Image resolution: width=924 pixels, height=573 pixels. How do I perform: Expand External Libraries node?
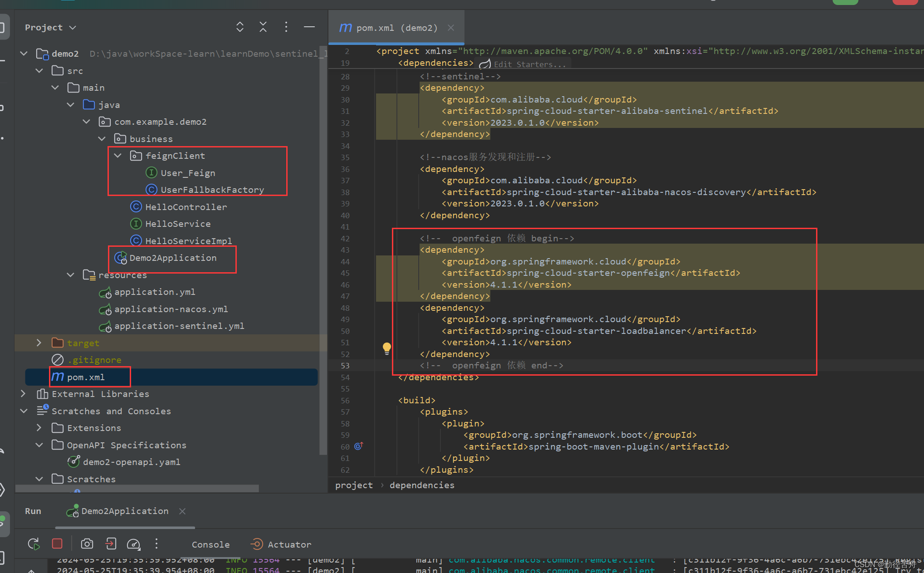pyautogui.click(x=23, y=394)
